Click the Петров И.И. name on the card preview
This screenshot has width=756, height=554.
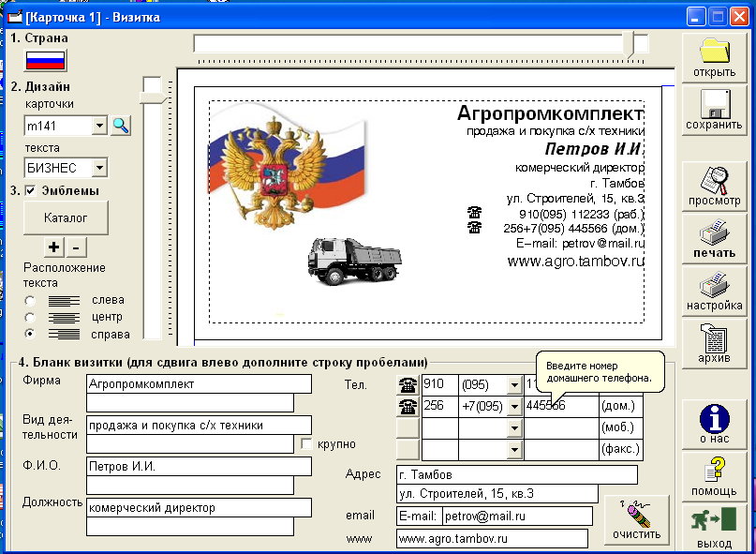pyautogui.click(x=595, y=149)
